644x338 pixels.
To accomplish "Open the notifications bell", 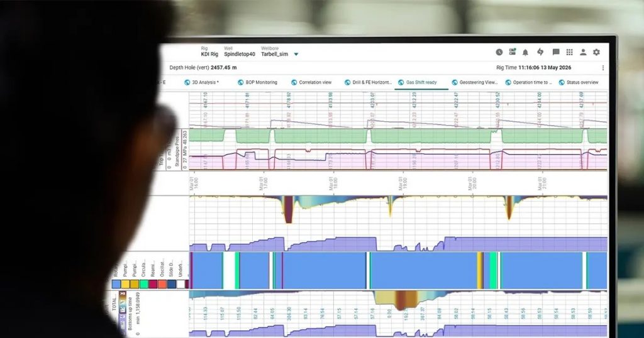I will coord(525,52).
